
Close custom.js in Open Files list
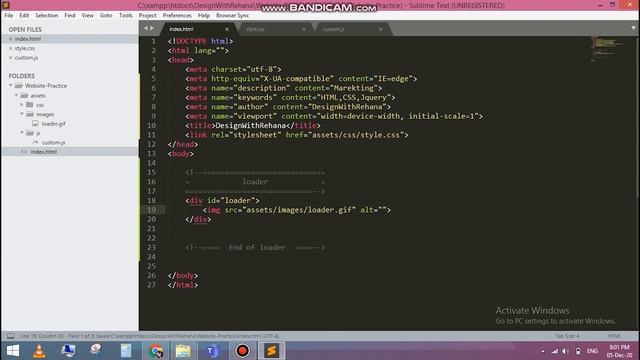point(11,58)
